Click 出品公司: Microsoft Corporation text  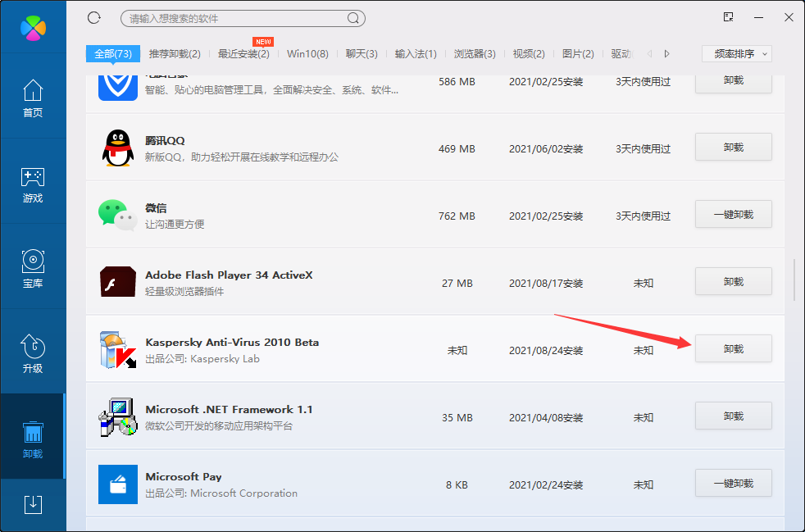click(221, 493)
